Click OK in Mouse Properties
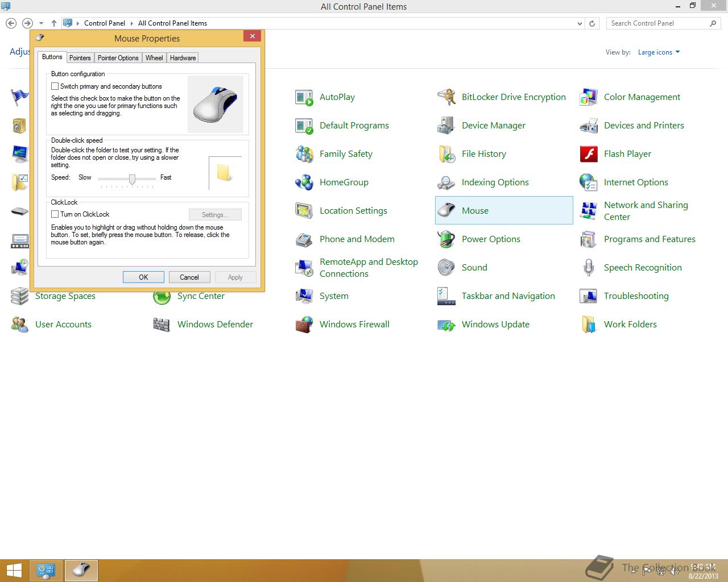 coord(143,277)
